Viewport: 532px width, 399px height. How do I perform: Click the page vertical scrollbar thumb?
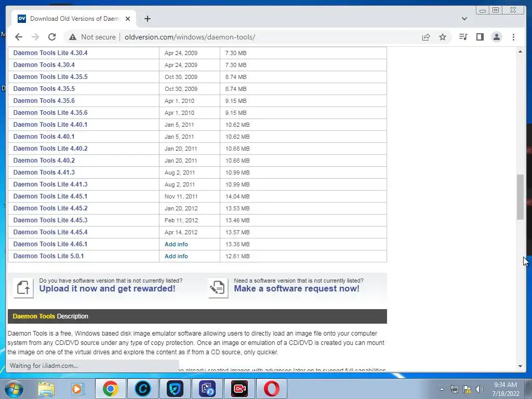coord(520,197)
